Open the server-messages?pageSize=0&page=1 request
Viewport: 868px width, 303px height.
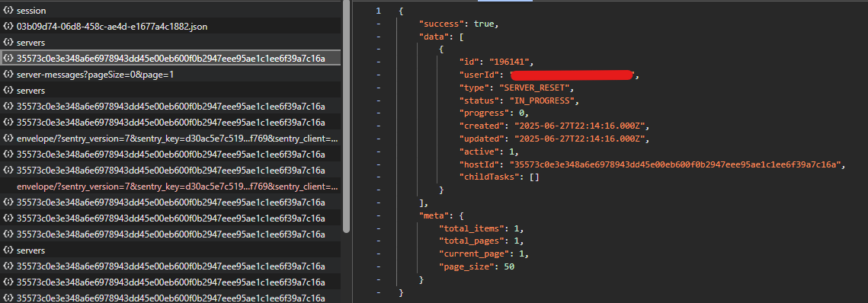pyautogui.click(x=171, y=74)
